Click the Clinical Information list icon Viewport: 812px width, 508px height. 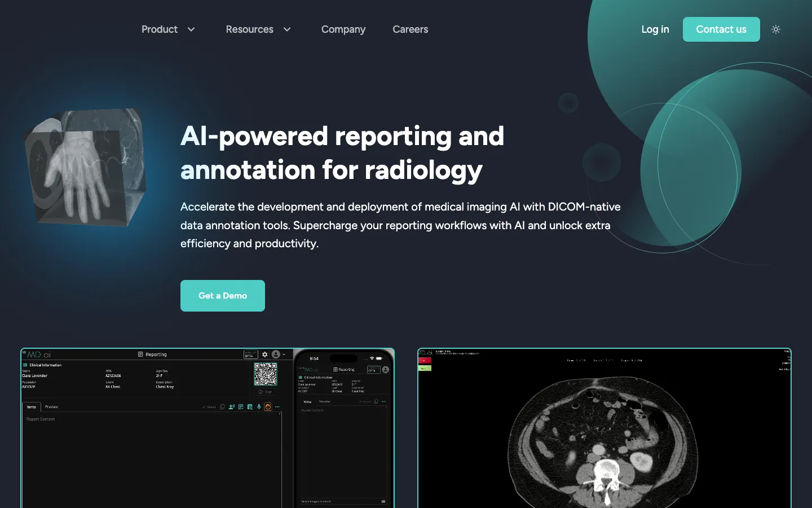[25, 365]
